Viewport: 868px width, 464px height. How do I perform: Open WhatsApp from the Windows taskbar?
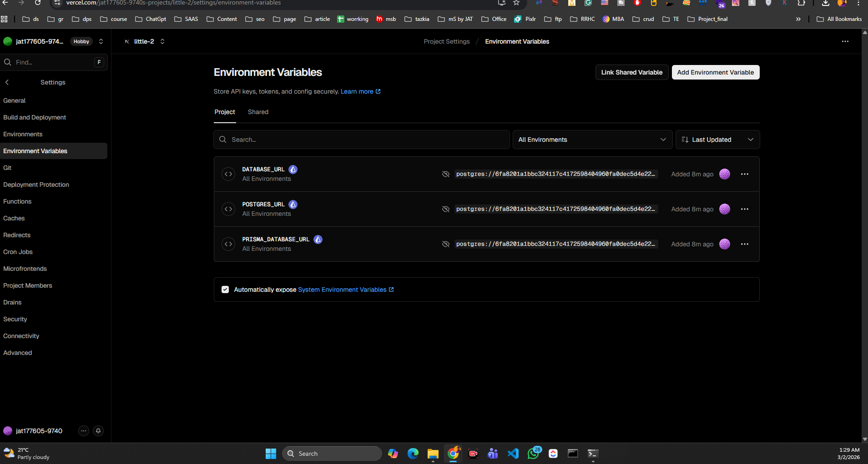pyautogui.click(x=533, y=454)
